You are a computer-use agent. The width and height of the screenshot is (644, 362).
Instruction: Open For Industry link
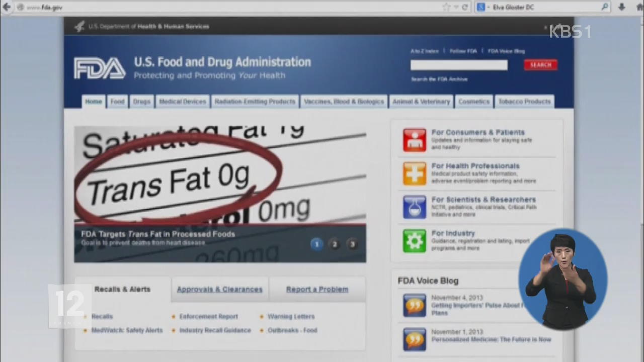point(453,233)
